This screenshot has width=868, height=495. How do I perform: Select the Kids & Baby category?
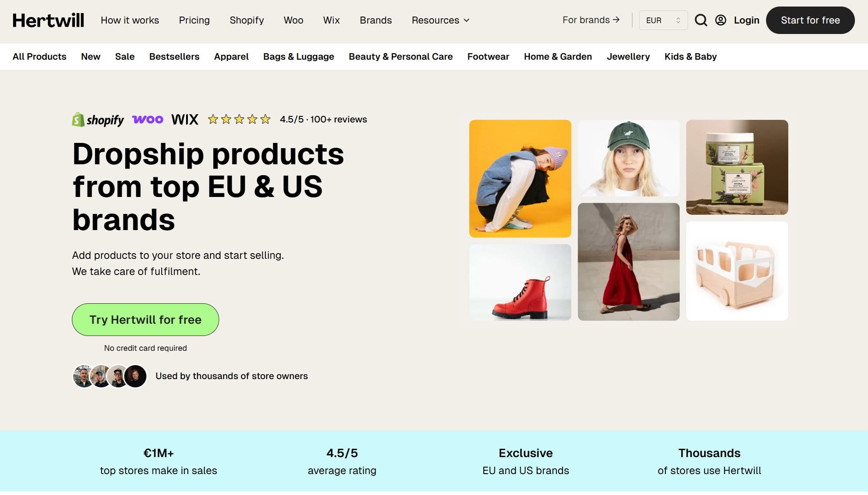click(x=691, y=57)
